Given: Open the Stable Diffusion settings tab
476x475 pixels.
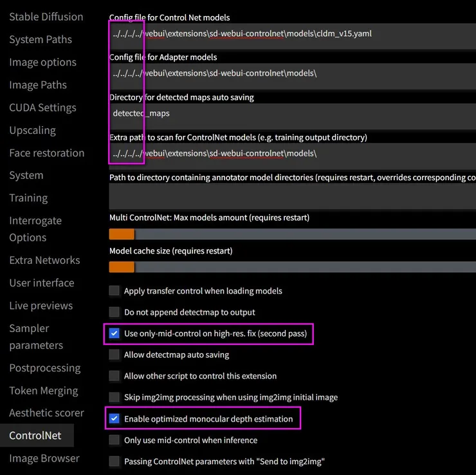Looking at the screenshot, I should coord(46,17).
